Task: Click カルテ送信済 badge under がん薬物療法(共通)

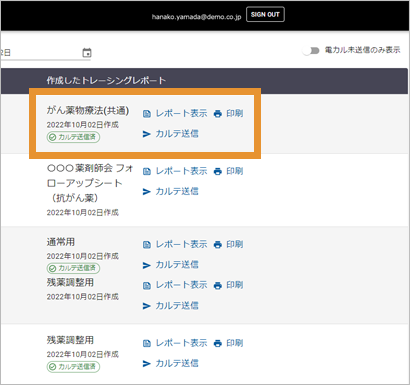Action: [x=73, y=137]
